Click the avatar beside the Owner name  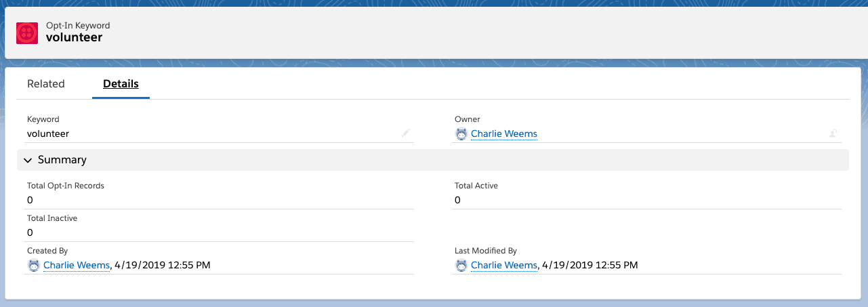click(x=461, y=134)
